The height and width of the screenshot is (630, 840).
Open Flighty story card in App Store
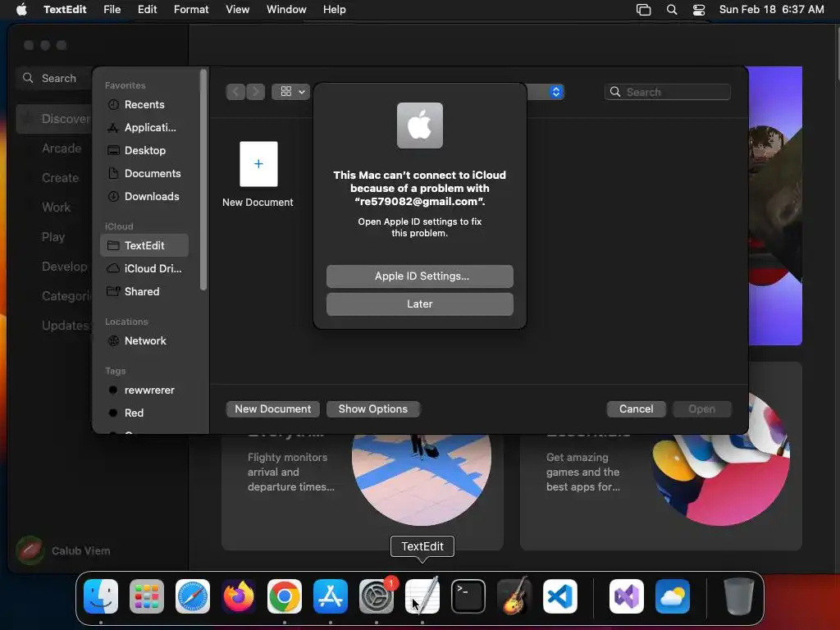pos(363,492)
